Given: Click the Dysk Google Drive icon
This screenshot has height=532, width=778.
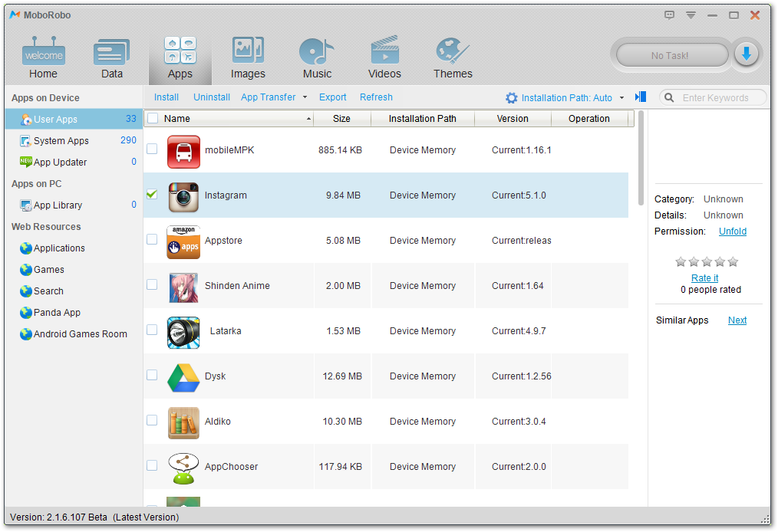Looking at the screenshot, I should point(183,378).
